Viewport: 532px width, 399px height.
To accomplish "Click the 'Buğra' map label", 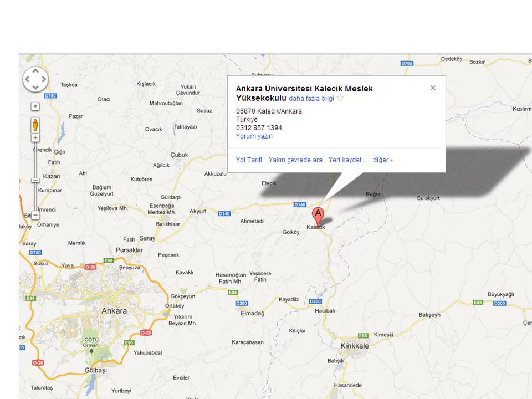I will [x=373, y=195].
